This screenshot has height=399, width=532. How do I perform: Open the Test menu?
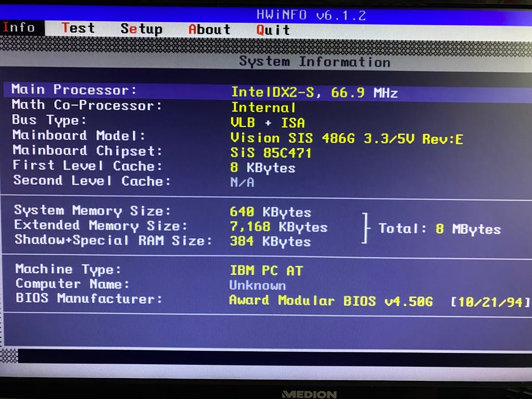tap(78, 28)
